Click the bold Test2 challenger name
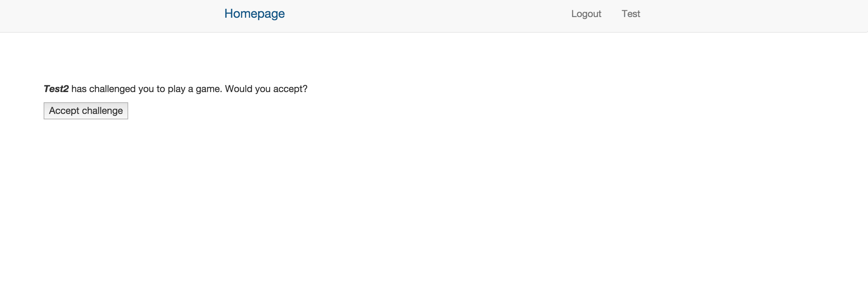 tap(56, 89)
